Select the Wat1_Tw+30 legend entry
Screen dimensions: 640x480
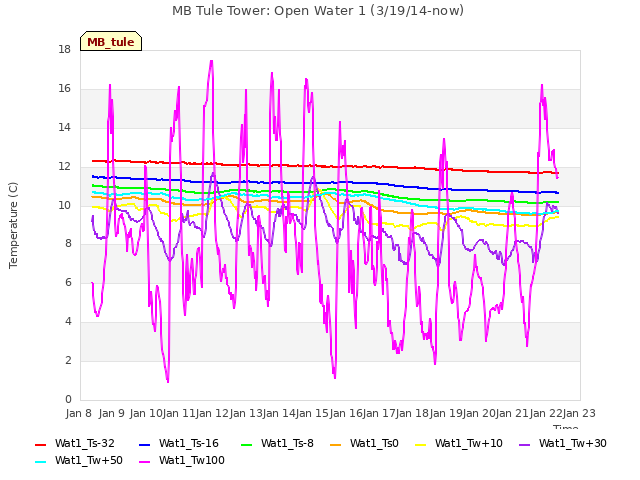pyautogui.click(x=562, y=444)
